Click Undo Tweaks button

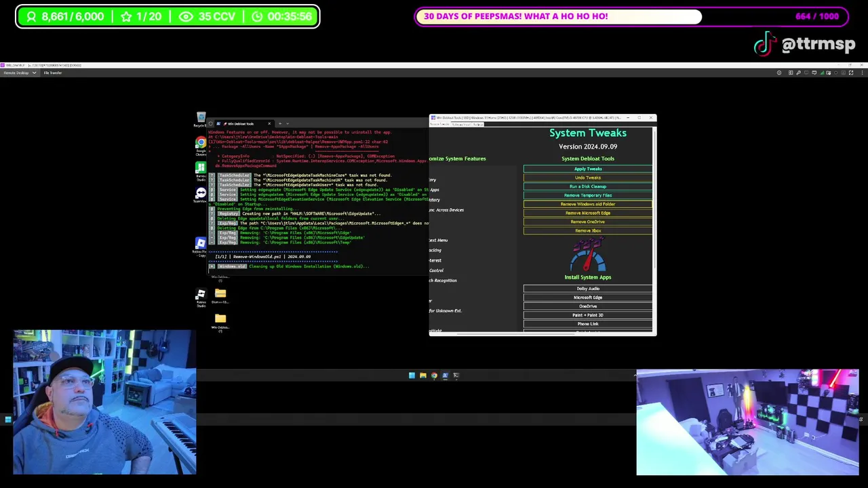[588, 178]
